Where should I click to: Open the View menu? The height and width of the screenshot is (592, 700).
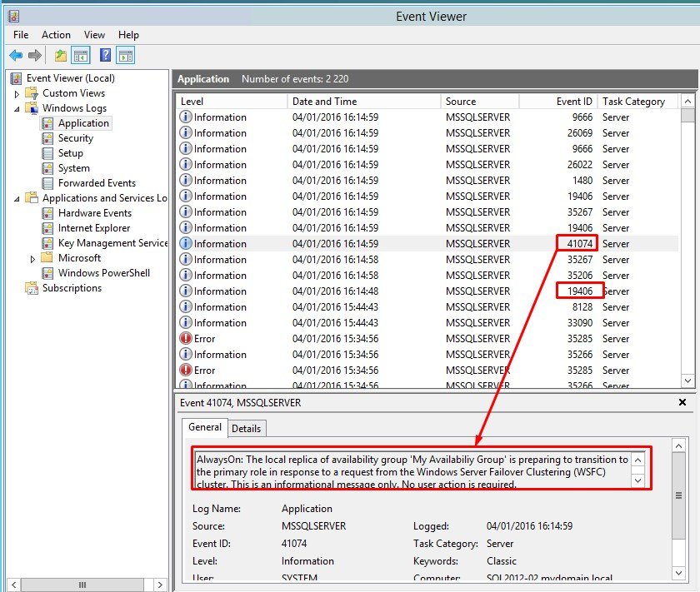pyautogui.click(x=94, y=35)
